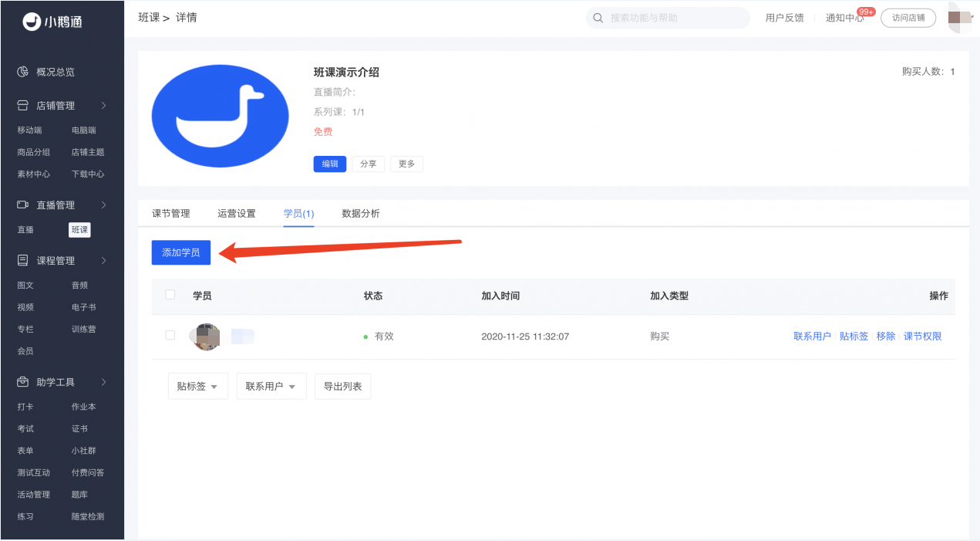Select the 概况总览 overview icon
This screenshot has height=541, width=980.
click(x=24, y=72)
